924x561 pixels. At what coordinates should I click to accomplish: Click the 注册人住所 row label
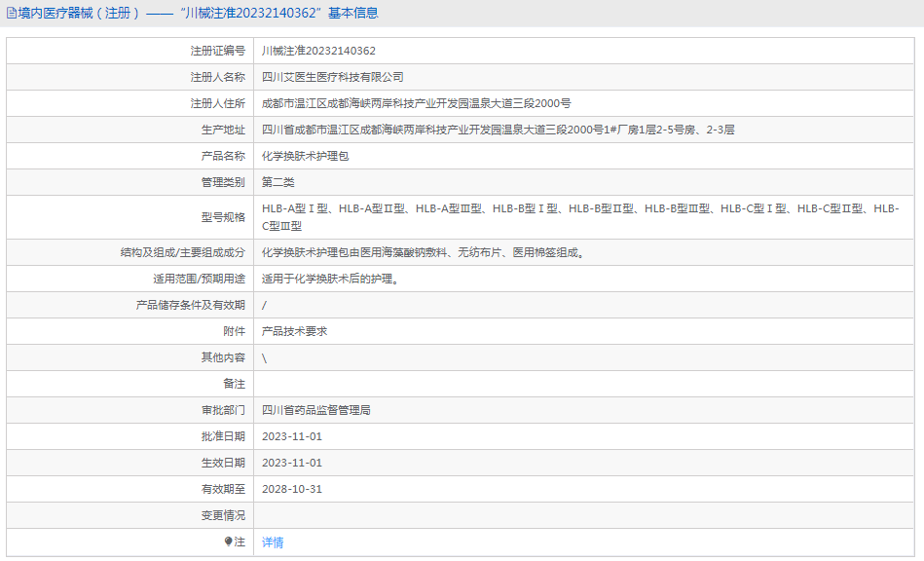tap(217, 103)
